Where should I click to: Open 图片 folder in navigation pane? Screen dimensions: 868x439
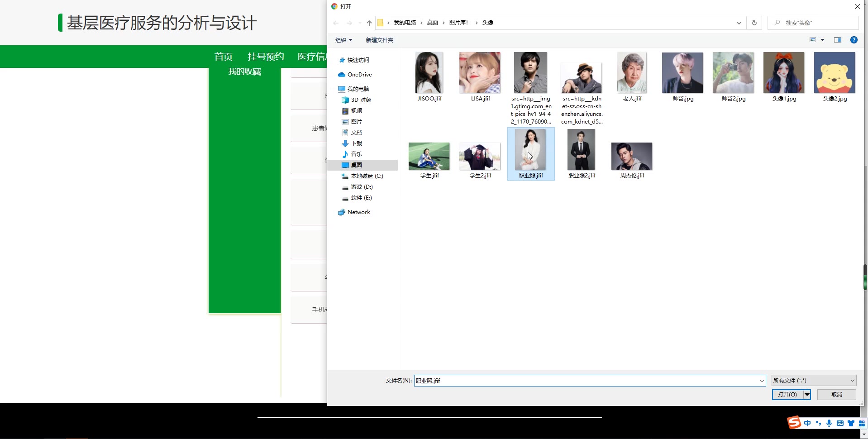[356, 121]
